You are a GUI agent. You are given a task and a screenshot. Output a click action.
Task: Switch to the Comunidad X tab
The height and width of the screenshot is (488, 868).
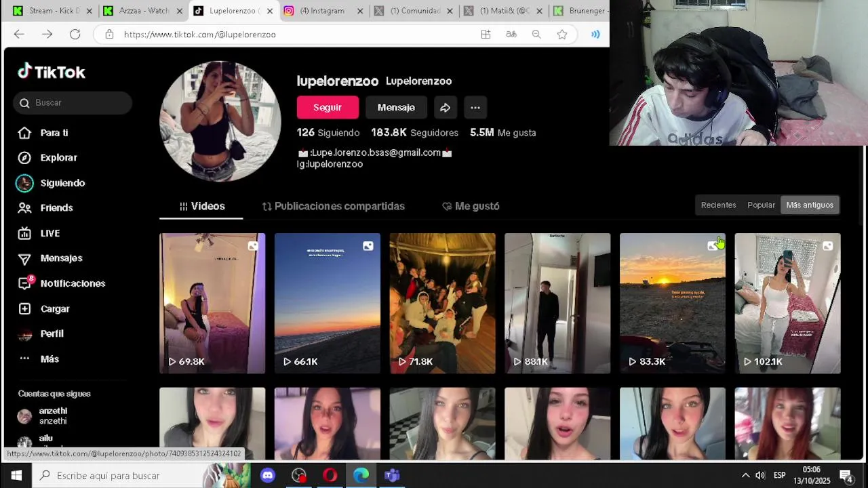coord(415,11)
